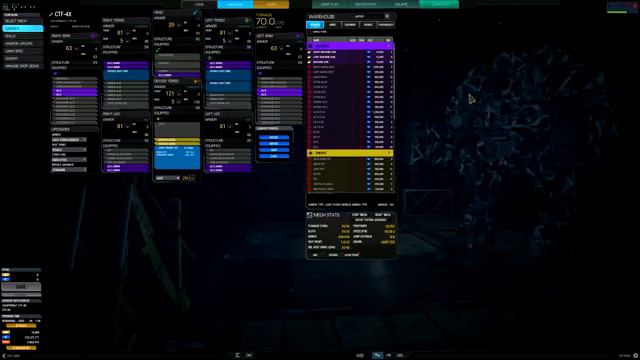Click the Warehouse search magnifier icon
The image size is (640, 360).
[387, 16]
